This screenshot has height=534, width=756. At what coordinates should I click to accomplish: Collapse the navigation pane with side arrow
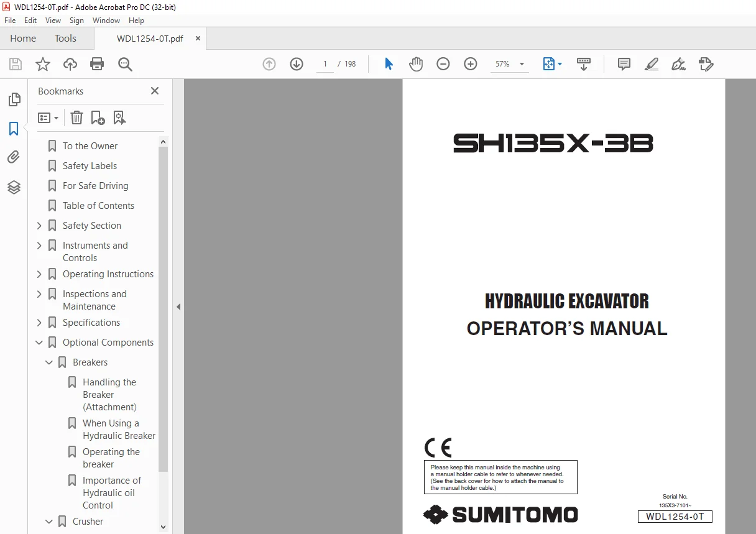click(x=178, y=306)
